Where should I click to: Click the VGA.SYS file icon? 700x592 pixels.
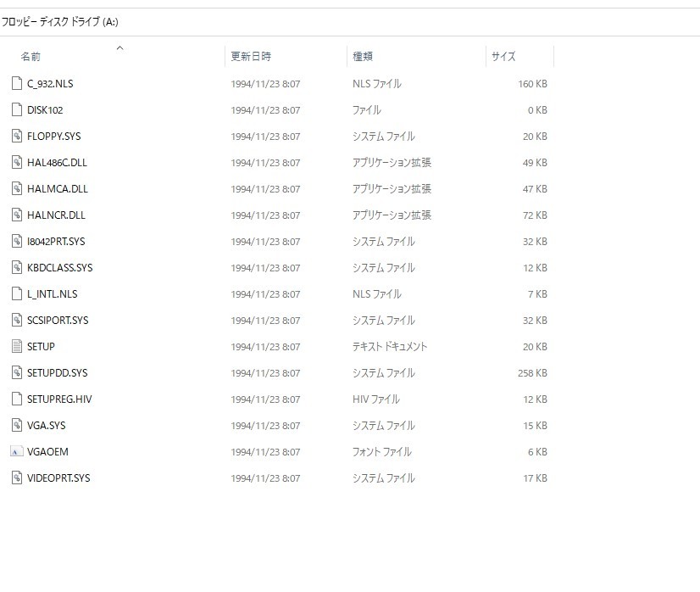click(x=16, y=426)
